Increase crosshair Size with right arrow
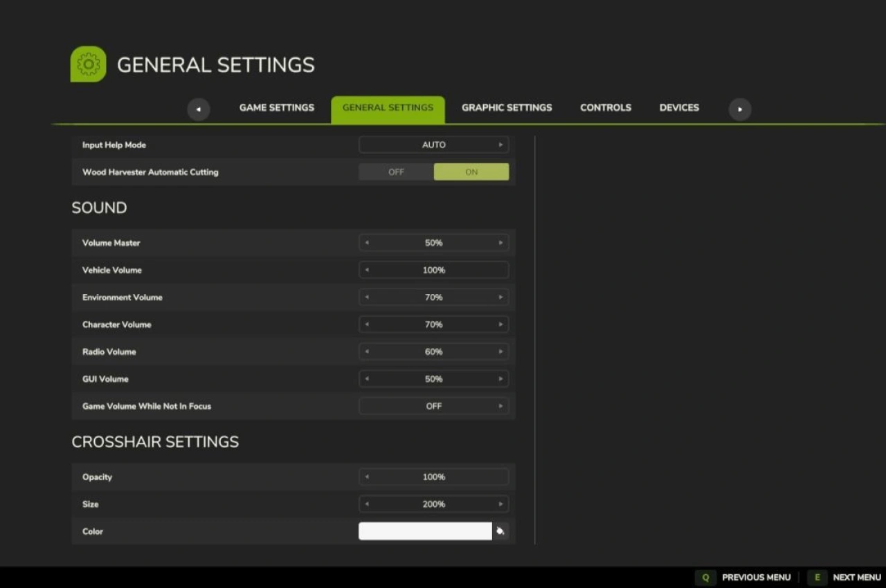886x588 pixels. 500,504
